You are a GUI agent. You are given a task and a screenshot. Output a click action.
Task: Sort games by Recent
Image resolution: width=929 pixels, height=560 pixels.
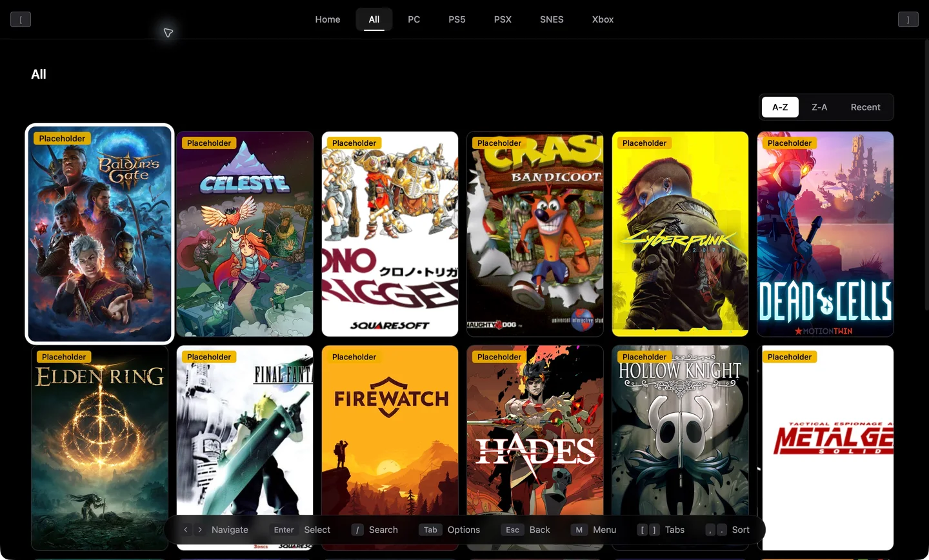(x=865, y=107)
